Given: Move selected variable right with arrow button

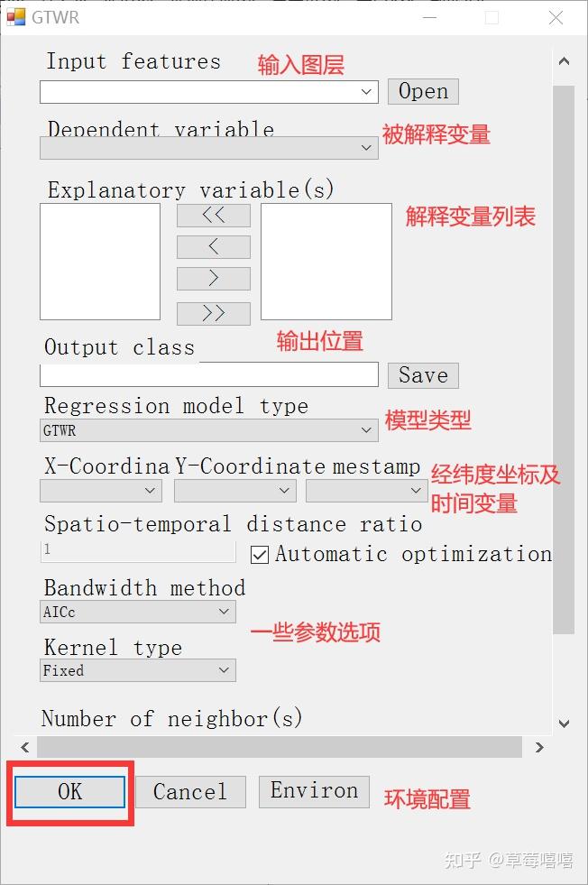Looking at the screenshot, I should point(213,279).
